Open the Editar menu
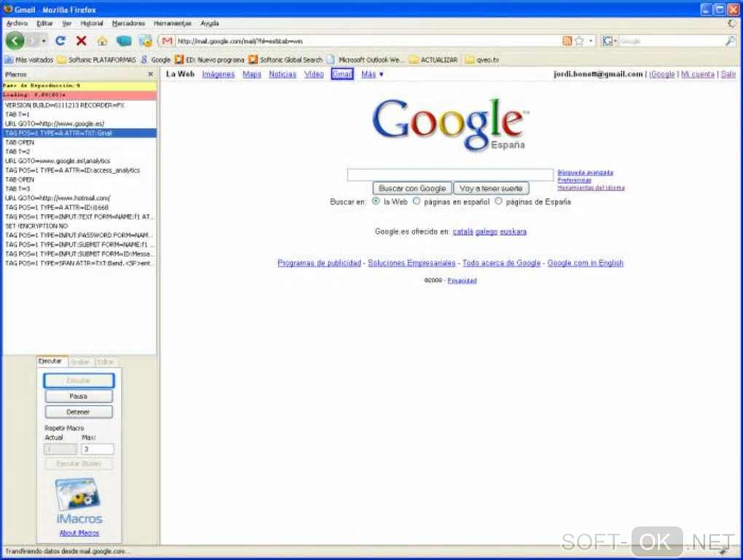Viewport: 743px width, 560px height. (44, 23)
